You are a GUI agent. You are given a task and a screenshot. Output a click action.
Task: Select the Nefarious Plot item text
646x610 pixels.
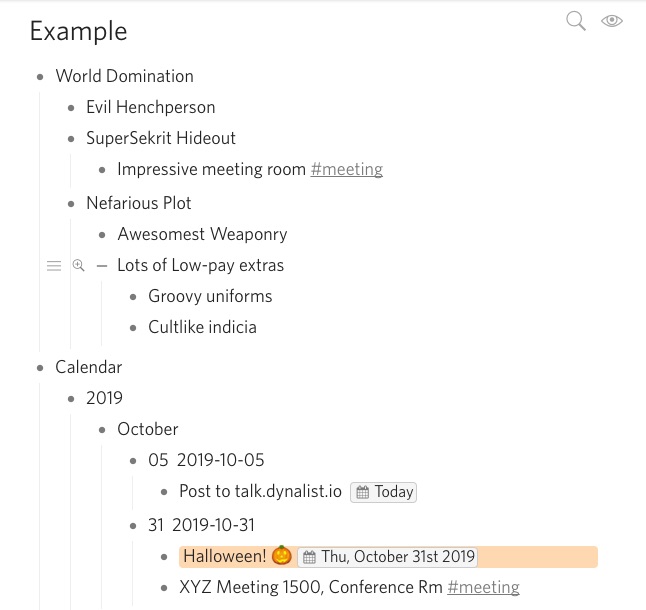(139, 203)
